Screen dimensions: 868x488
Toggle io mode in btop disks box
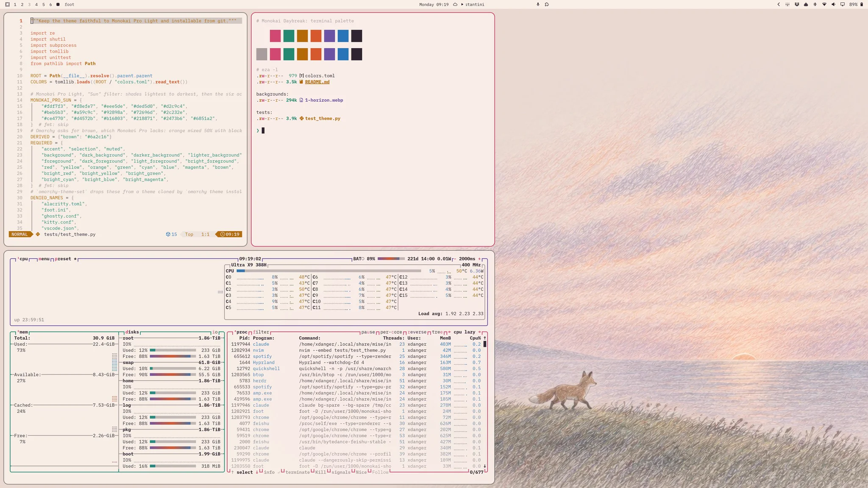(x=215, y=332)
